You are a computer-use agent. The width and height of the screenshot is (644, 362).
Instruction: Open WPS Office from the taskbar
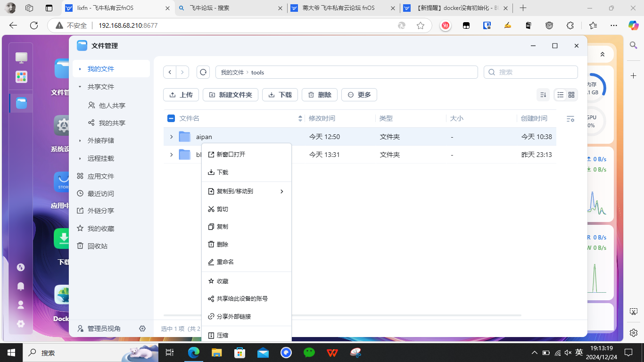(x=332, y=352)
